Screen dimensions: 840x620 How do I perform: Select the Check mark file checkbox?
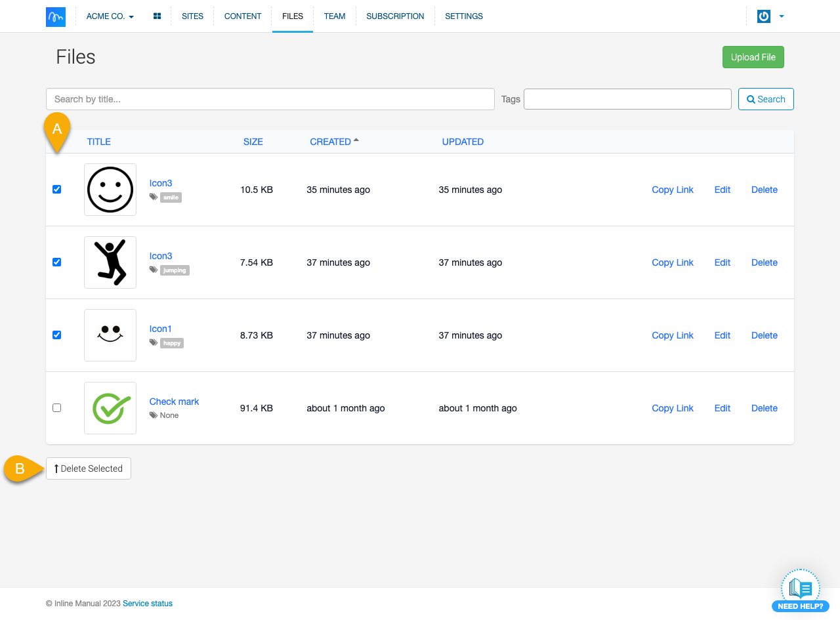click(x=56, y=408)
